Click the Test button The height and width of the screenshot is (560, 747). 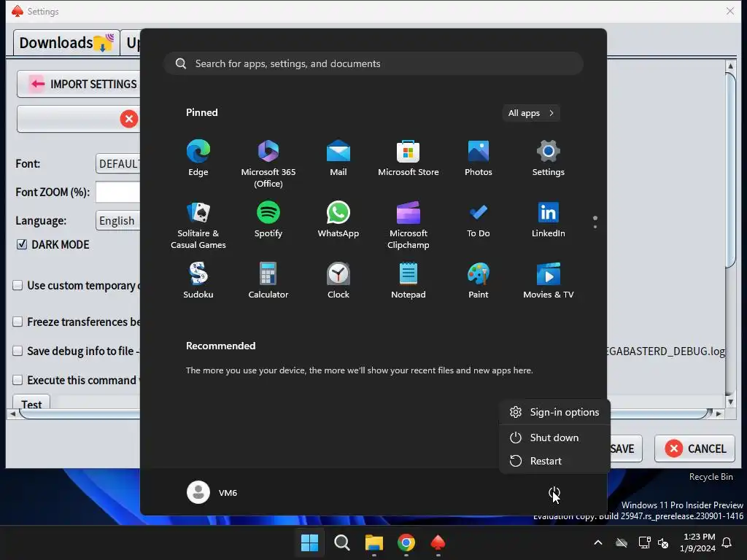point(31,402)
